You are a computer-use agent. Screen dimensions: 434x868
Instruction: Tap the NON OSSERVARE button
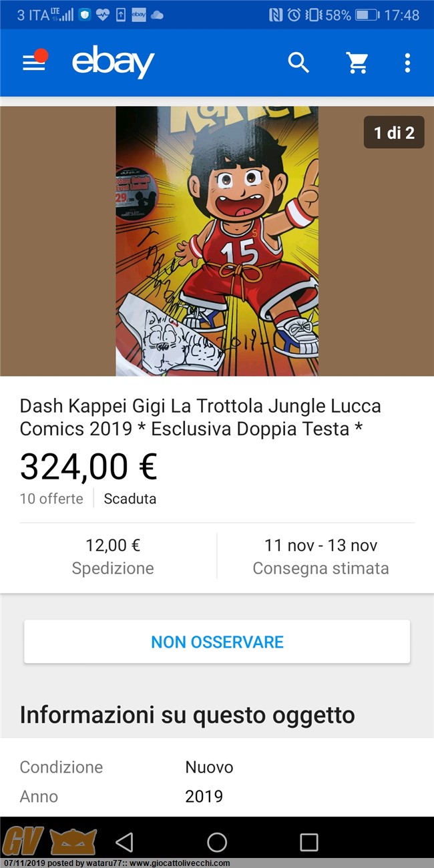coord(217,642)
